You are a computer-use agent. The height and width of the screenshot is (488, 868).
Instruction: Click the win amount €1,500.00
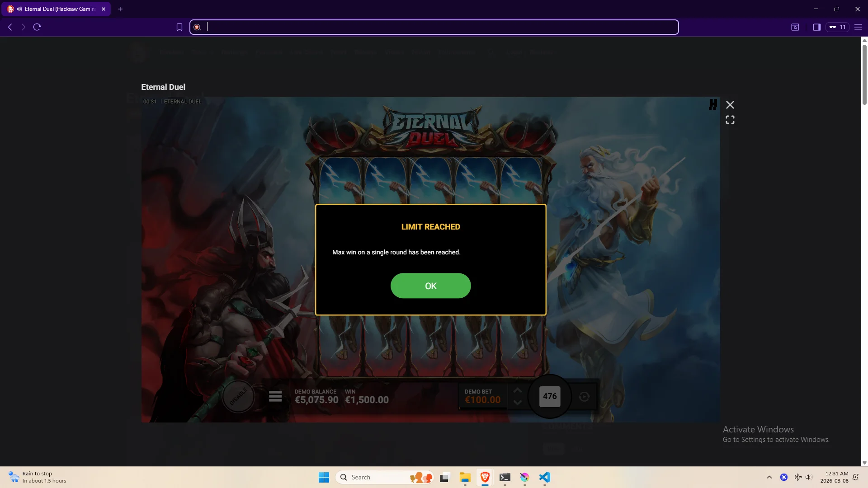tap(367, 400)
